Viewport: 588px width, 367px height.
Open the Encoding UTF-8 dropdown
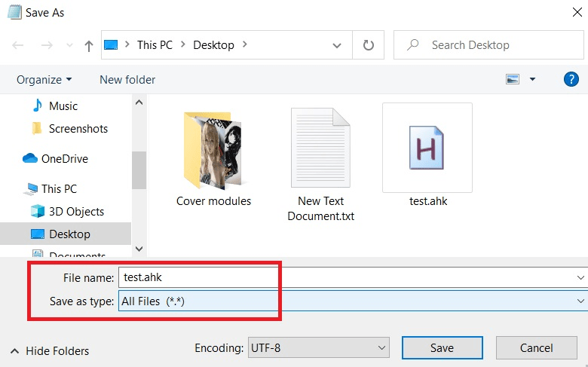pyautogui.click(x=317, y=347)
